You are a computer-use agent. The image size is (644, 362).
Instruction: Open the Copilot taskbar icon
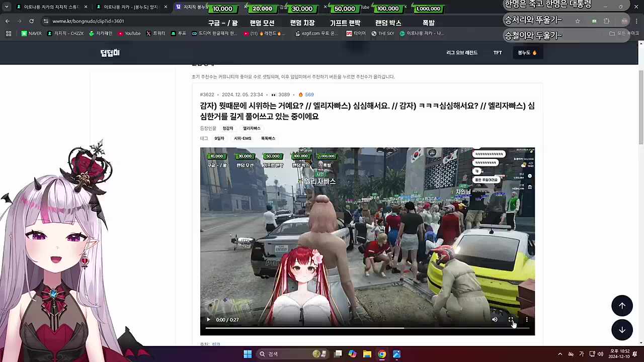353,354
